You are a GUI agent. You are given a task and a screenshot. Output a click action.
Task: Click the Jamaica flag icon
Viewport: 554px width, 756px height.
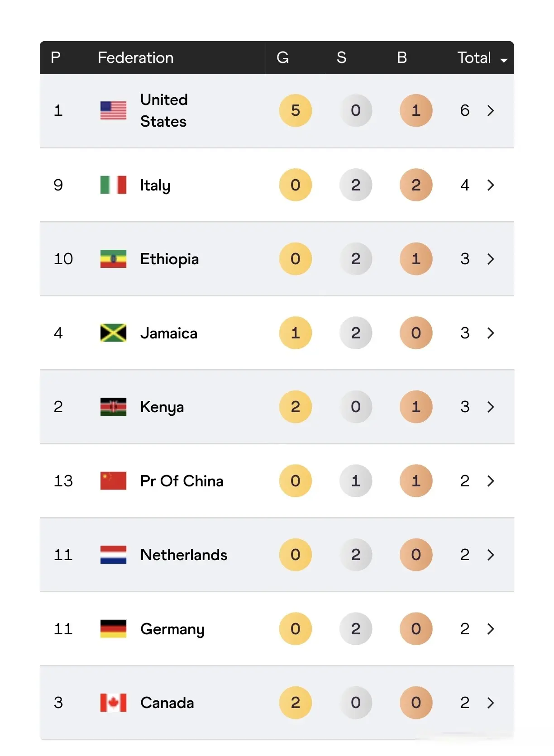pos(113,333)
